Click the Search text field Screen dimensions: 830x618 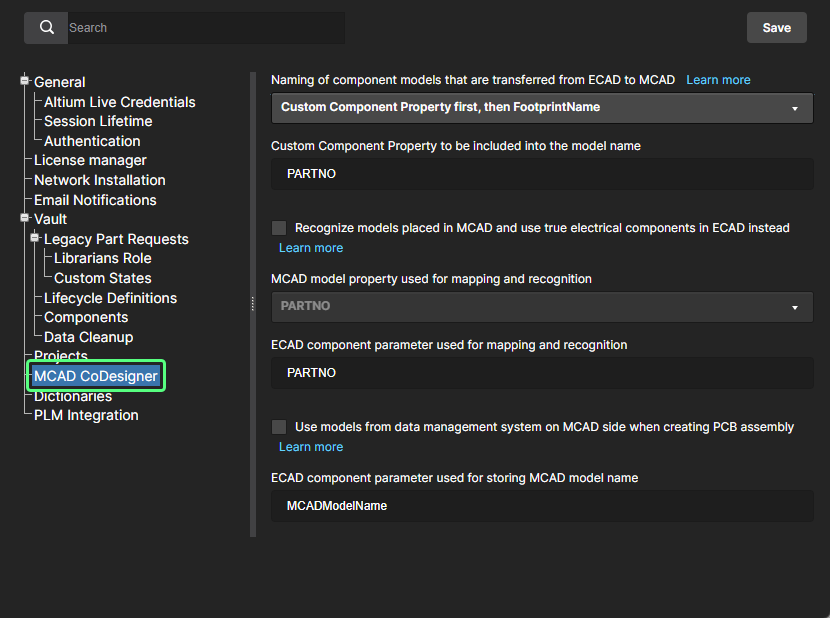tap(205, 28)
